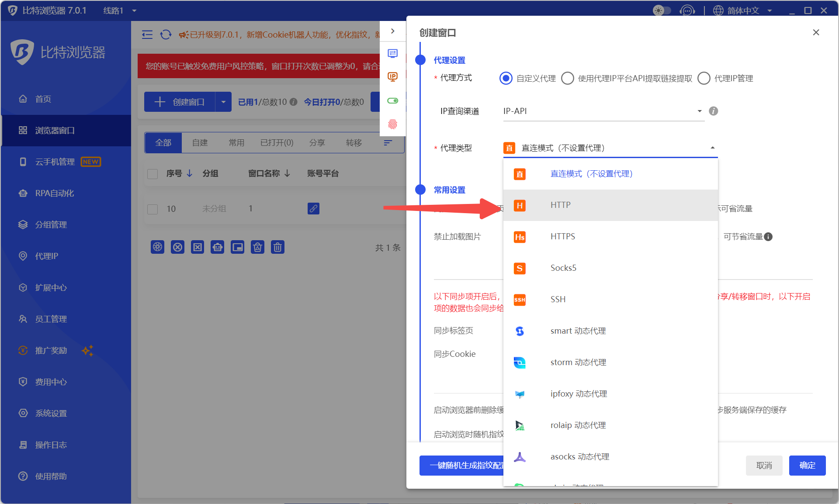The image size is (839, 504).
Task: Open the 简体中文 language dropdown
Action: coord(743,10)
